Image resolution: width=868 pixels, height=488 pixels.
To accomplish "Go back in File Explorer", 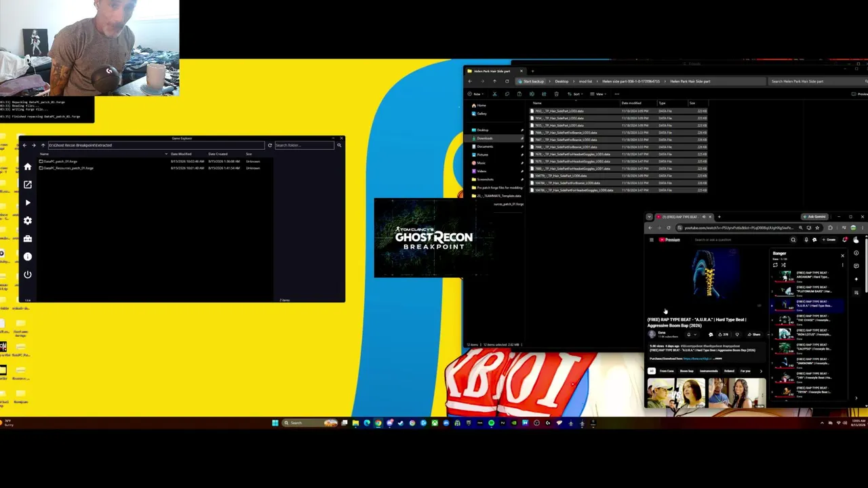I will click(x=470, y=81).
